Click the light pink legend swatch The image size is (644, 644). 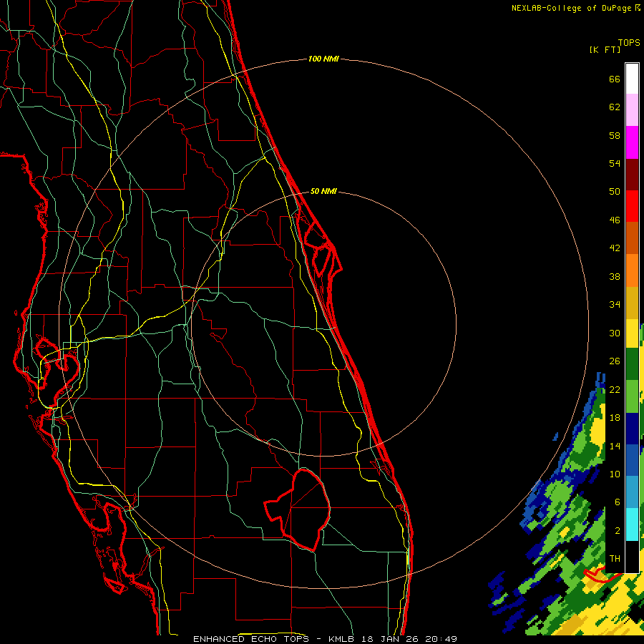[x=632, y=110]
